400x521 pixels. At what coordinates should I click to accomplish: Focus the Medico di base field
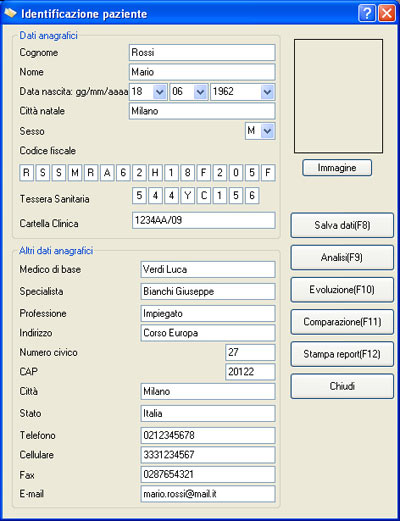pyautogui.click(x=208, y=269)
